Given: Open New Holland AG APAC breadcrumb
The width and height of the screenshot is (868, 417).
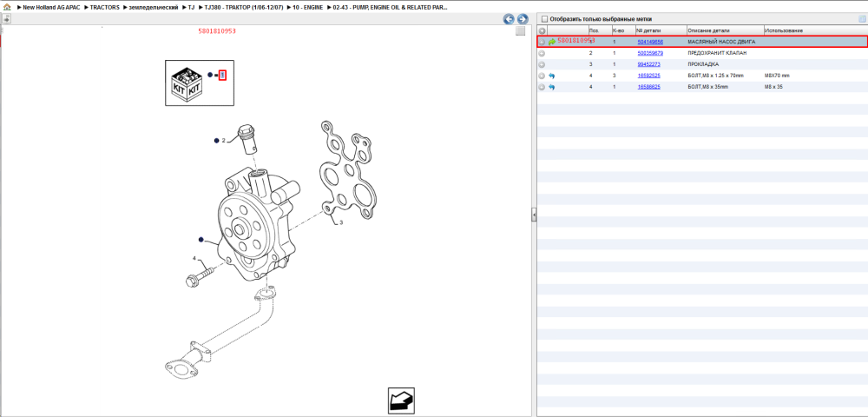Looking at the screenshot, I should point(51,8).
